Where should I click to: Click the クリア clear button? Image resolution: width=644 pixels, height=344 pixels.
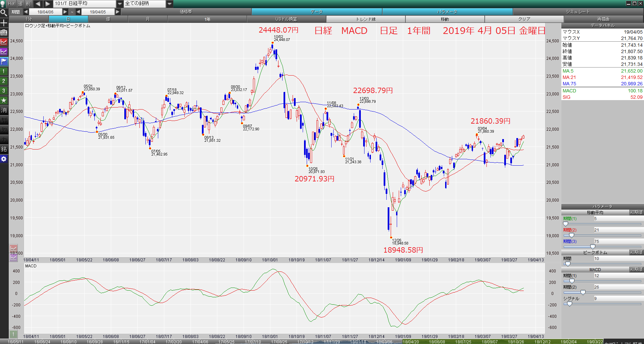click(524, 19)
